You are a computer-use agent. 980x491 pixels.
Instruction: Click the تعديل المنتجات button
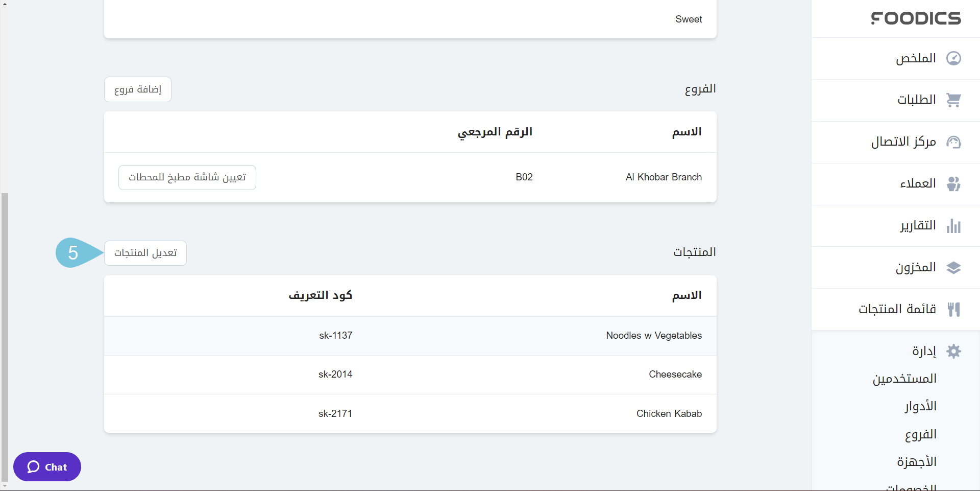coord(145,253)
